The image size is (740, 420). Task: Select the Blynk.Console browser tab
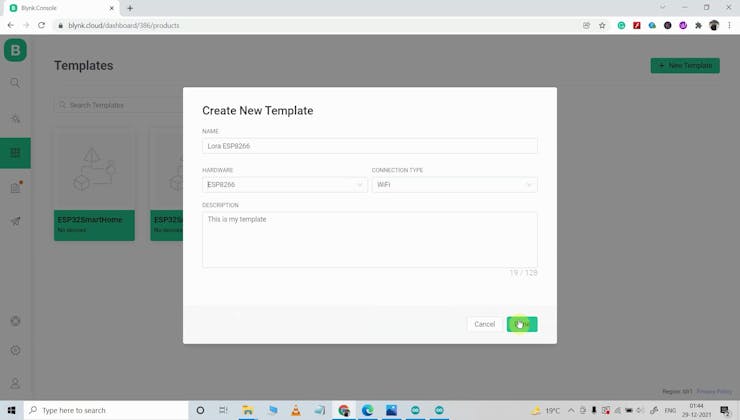click(61, 8)
